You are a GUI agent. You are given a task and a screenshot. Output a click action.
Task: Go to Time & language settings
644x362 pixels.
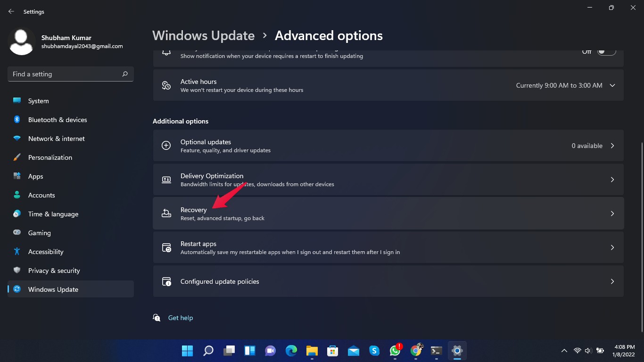pos(71,214)
